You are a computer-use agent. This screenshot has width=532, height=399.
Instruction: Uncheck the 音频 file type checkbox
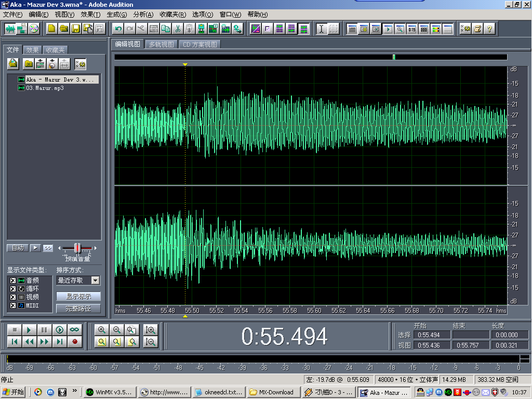13,281
